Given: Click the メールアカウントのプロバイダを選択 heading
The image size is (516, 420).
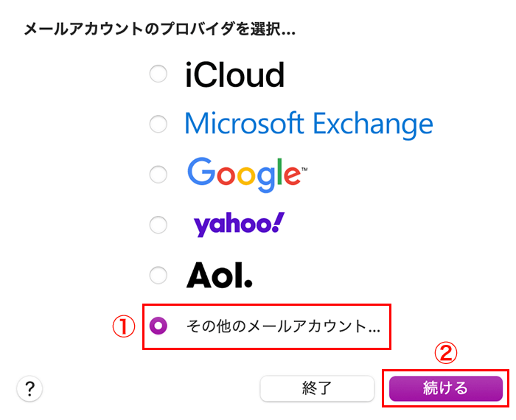Looking at the screenshot, I should [x=160, y=29].
